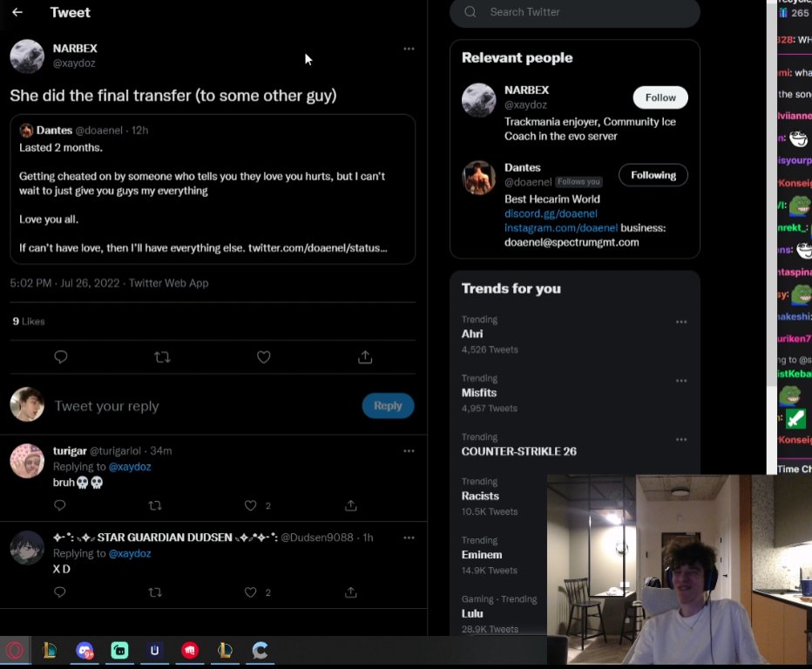Open discord.gg/doaenel link in Dantes bio
The height and width of the screenshot is (669, 812).
pyautogui.click(x=551, y=213)
